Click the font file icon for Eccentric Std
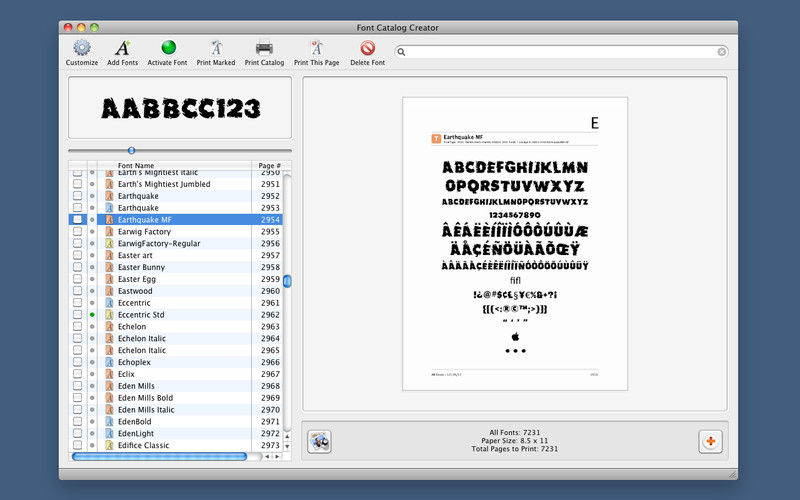 click(x=109, y=315)
